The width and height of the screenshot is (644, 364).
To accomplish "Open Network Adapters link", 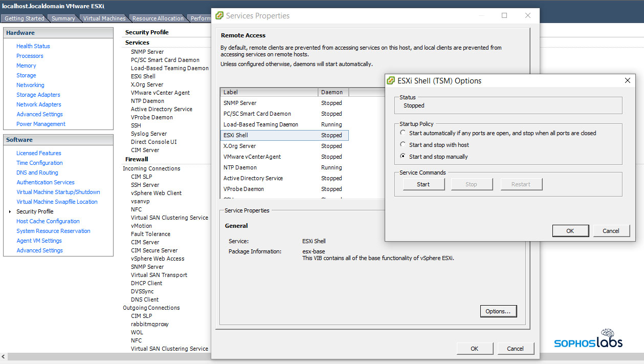I will pos(39,104).
